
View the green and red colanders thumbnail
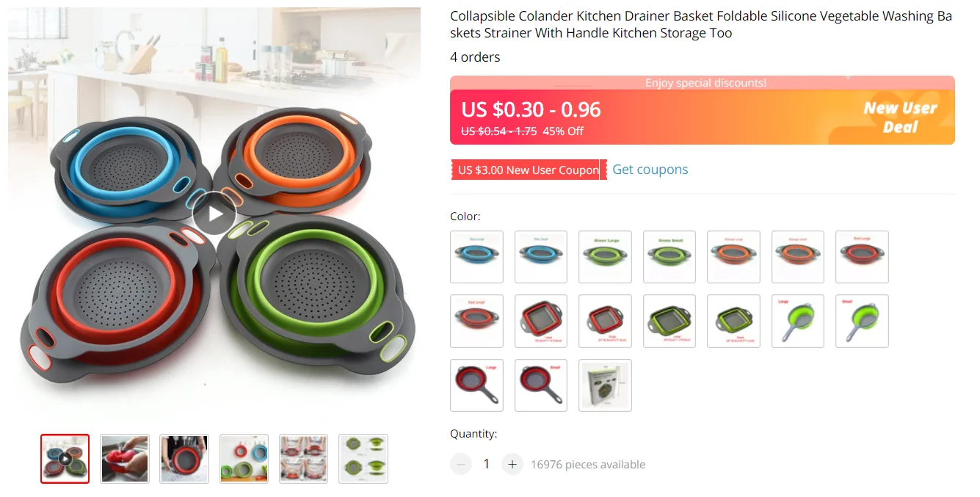pos(244,459)
